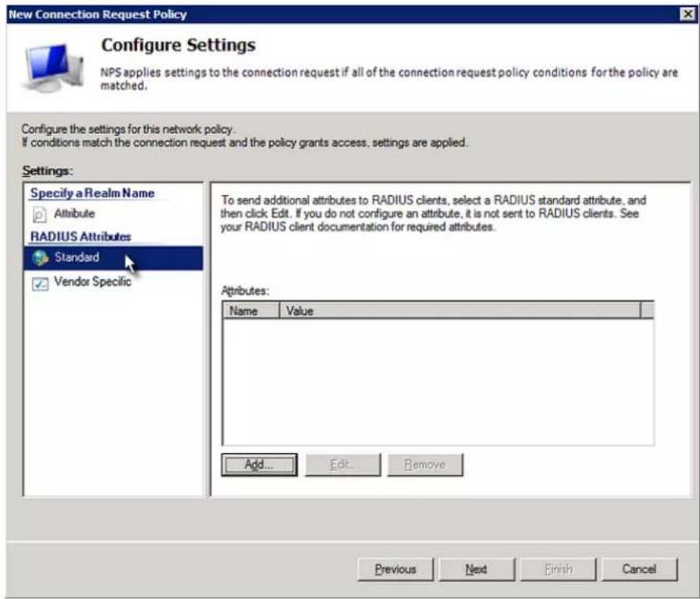Viewport: 700px width, 599px height.
Task: Click the disabled Finish button
Action: [x=558, y=569]
